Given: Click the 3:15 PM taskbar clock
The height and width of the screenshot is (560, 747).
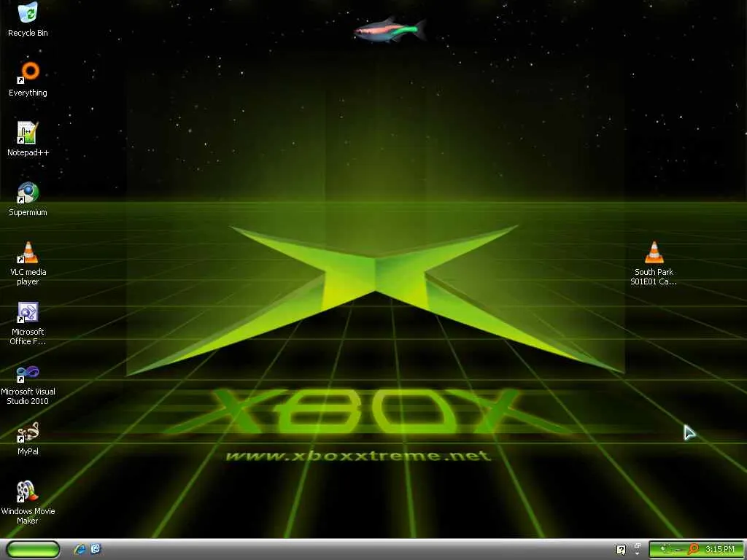Looking at the screenshot, I should click(x=720, y=550).
